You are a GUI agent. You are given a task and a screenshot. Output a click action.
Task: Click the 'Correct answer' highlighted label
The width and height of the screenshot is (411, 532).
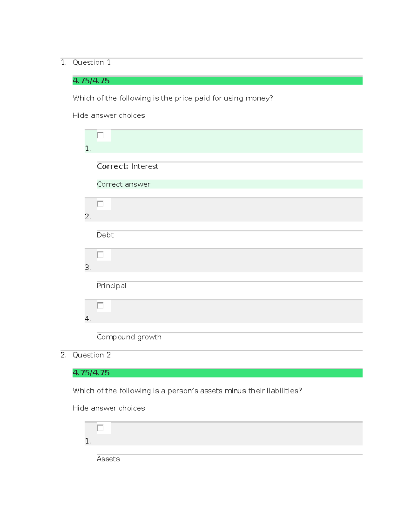point(124,184)
